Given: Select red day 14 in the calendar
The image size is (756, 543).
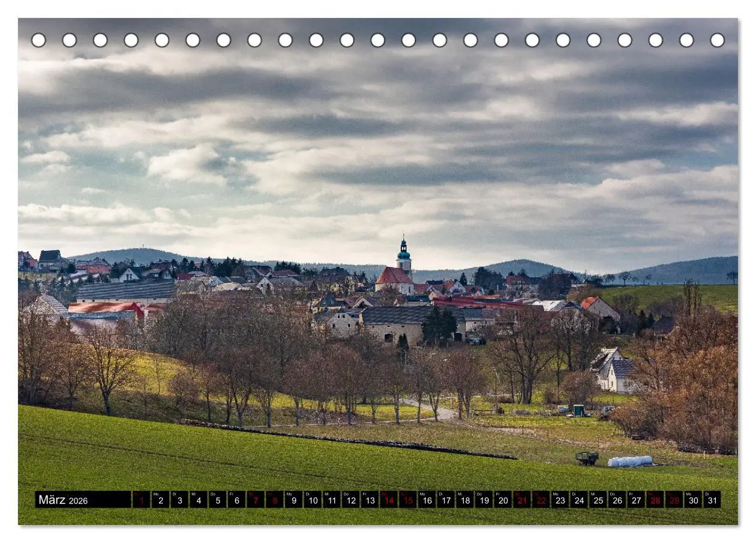Looking at the screenshot, I should click(389, 500).
